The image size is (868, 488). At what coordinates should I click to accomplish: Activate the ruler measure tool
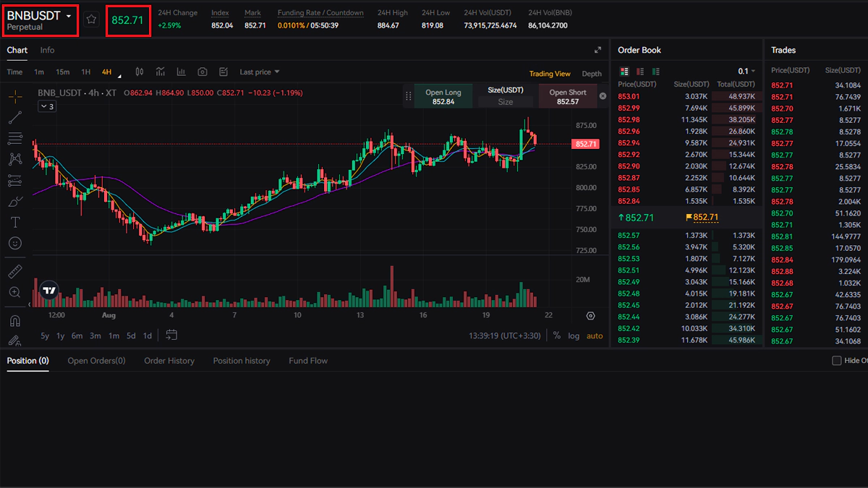15,271
